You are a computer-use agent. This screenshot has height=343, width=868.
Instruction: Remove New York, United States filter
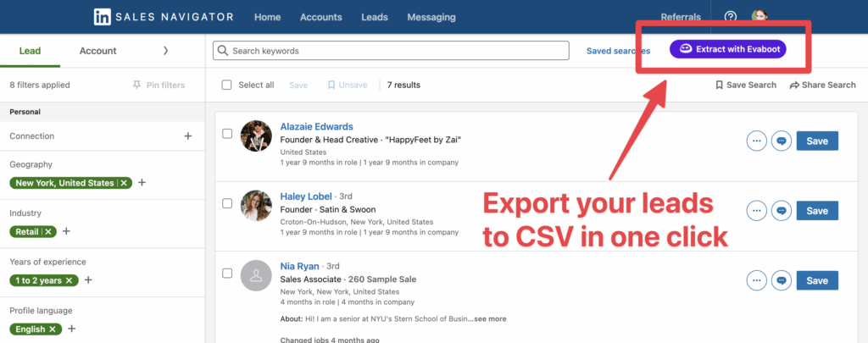tap(124, 183)
